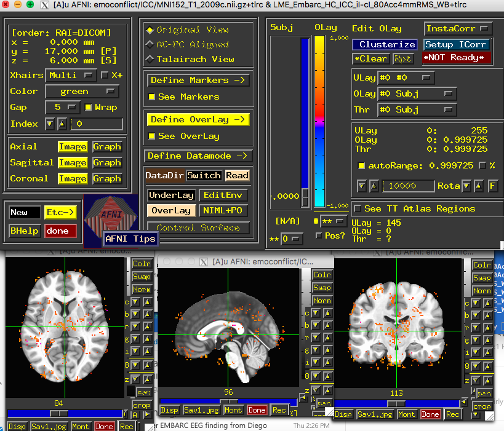
Task: Click the OverLay dataset chooser
Action: (x=171, y=211)
